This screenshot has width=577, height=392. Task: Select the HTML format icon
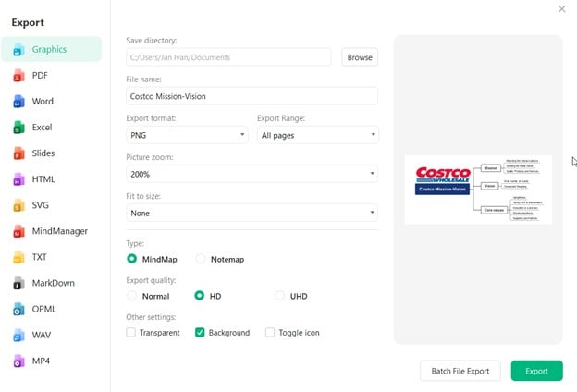[19, 179]
